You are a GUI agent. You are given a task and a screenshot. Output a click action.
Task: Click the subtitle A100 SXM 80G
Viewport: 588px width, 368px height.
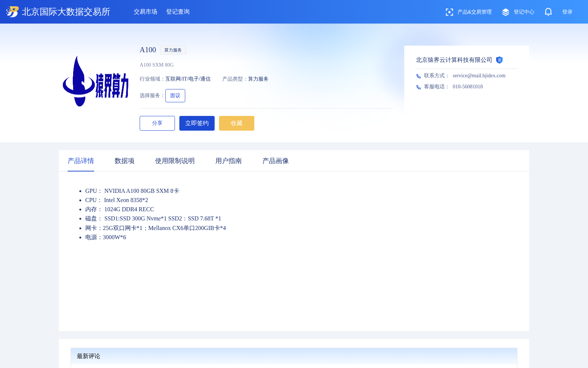point(157,65)
